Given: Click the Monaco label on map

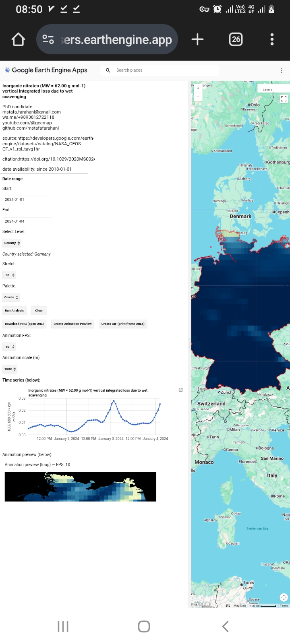Looking at the screenshot, I should click(204, 462).
